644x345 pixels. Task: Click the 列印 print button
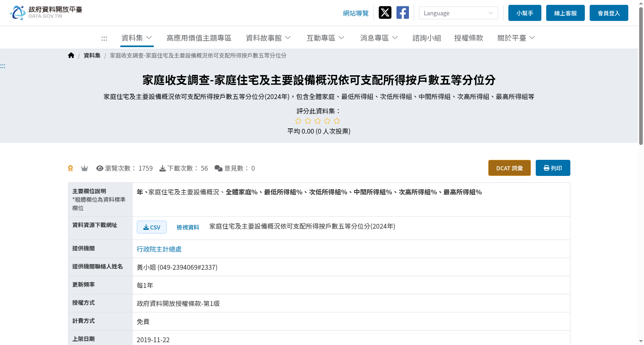point(553,168)
